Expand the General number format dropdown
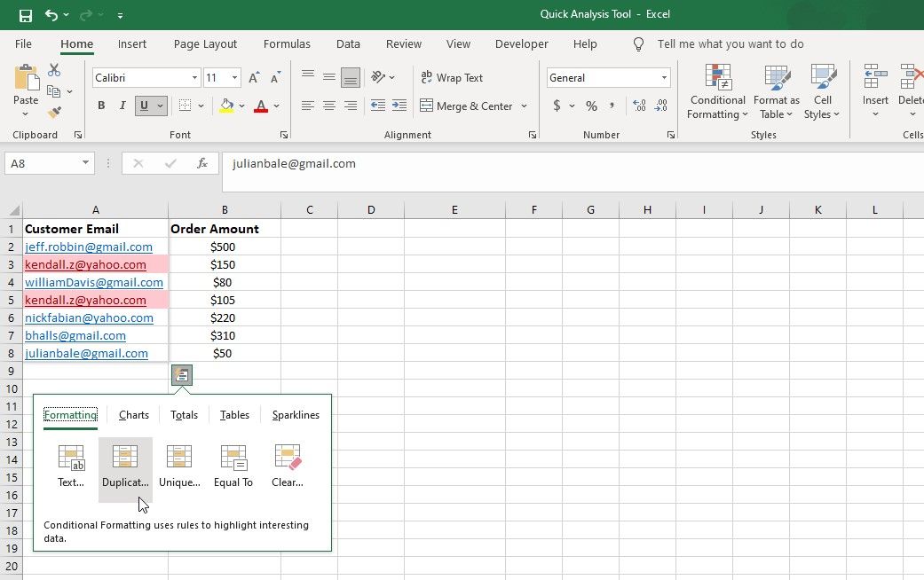Image resolution: width=924 pixels, height=580 pixels. (x=663, y=78)
